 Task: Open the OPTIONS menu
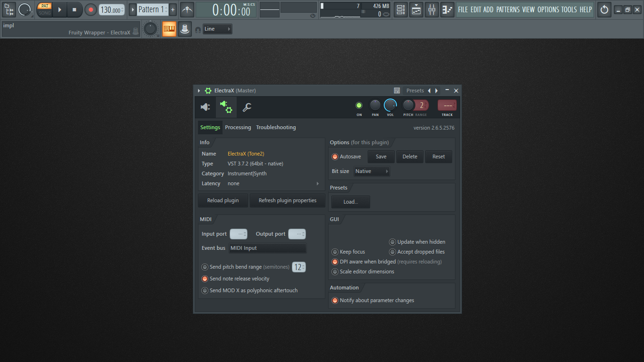548,9
